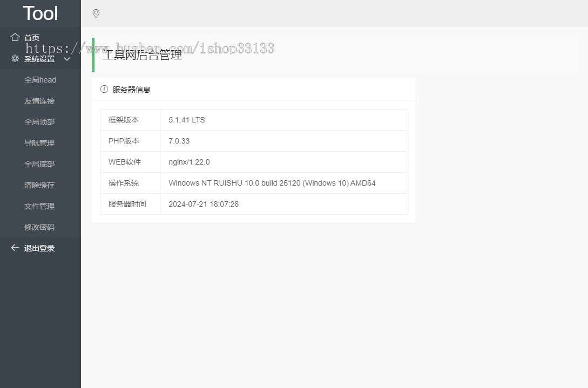The image size is (588, 388).
Task: Collapse the 系统设置 chevron arrow
Action: tap(67, 59)
